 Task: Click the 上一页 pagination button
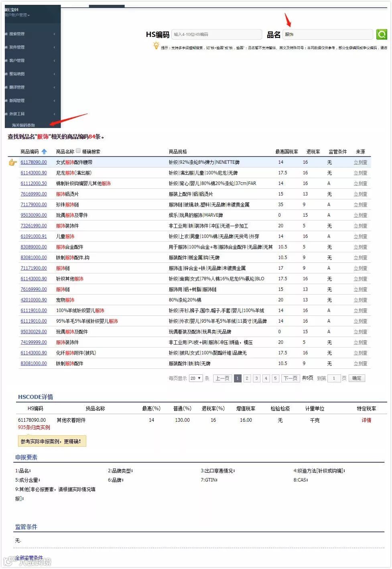coord(222,378)
